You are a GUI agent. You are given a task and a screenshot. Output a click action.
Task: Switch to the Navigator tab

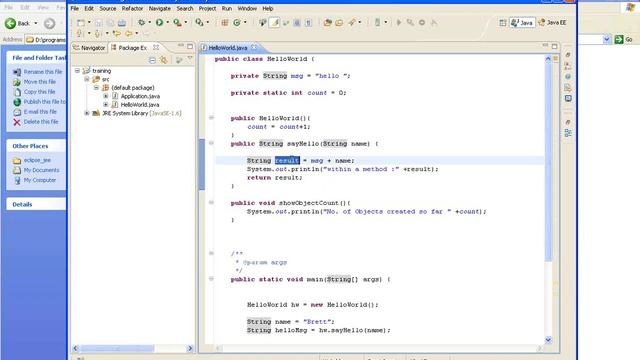(x=89, y=48)
